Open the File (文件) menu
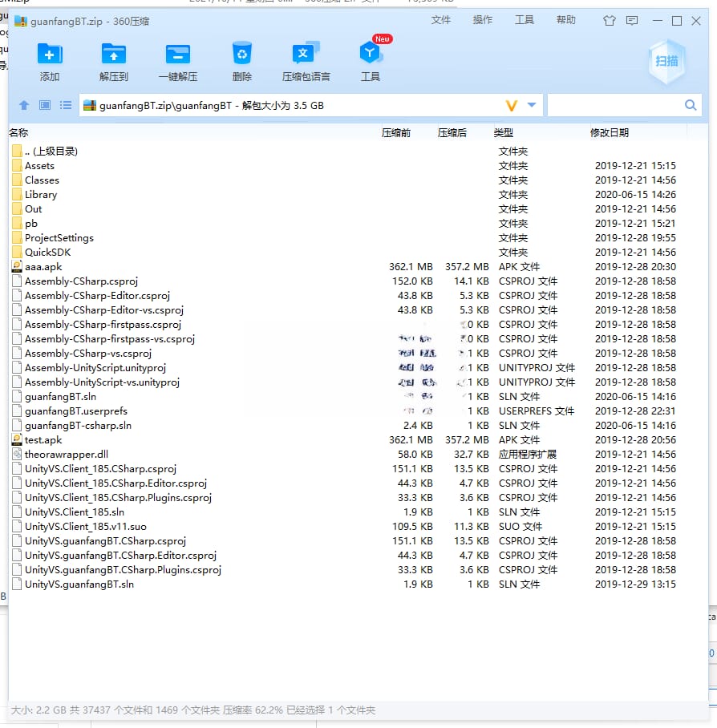Viewport: 717px width, 728px height. pos(440,20)
